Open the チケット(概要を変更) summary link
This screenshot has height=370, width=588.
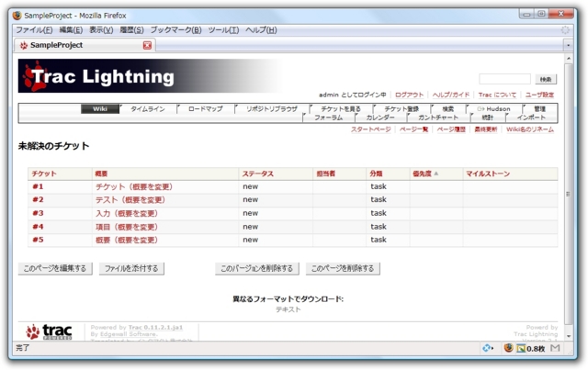(x=134, y=186)
